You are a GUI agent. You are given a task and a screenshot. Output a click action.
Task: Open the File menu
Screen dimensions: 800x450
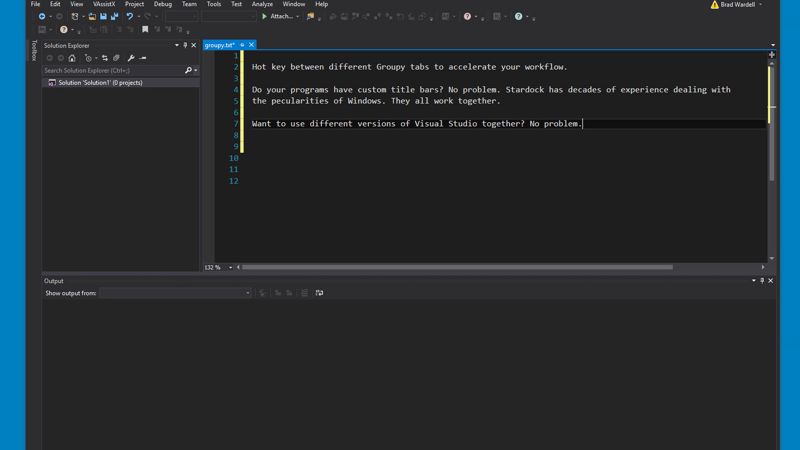(35, 4)
